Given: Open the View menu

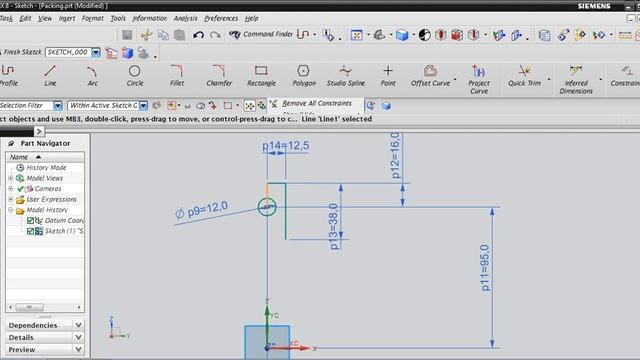Looking at the screenshot, I should [x=45, y=18].
